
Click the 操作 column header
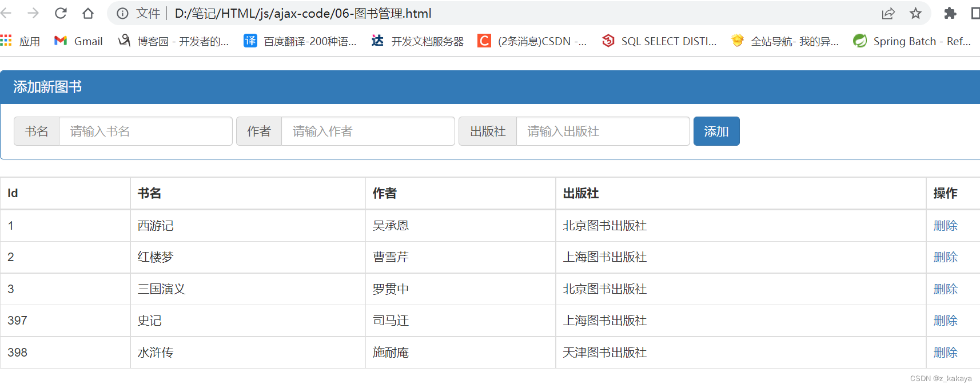point(953,193)
